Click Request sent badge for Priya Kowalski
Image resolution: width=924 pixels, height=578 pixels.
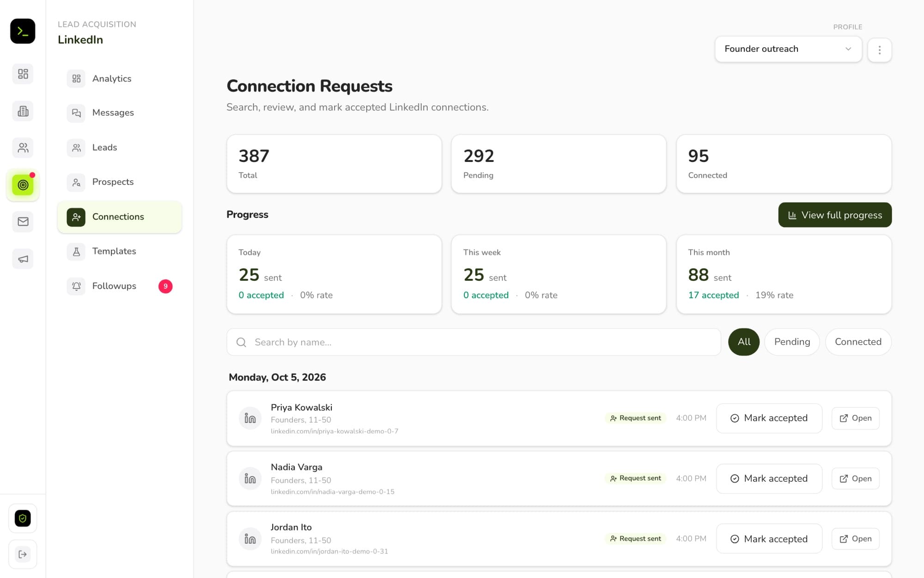[x=635, y=418]
